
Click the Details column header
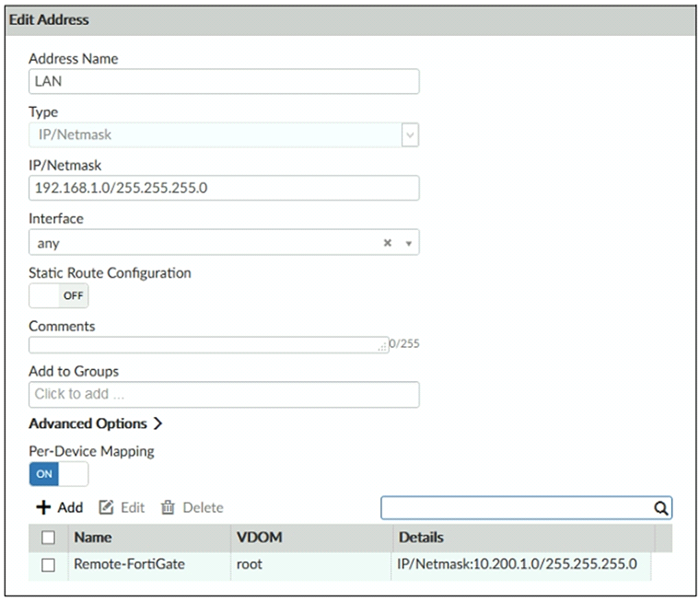[421, 537]
